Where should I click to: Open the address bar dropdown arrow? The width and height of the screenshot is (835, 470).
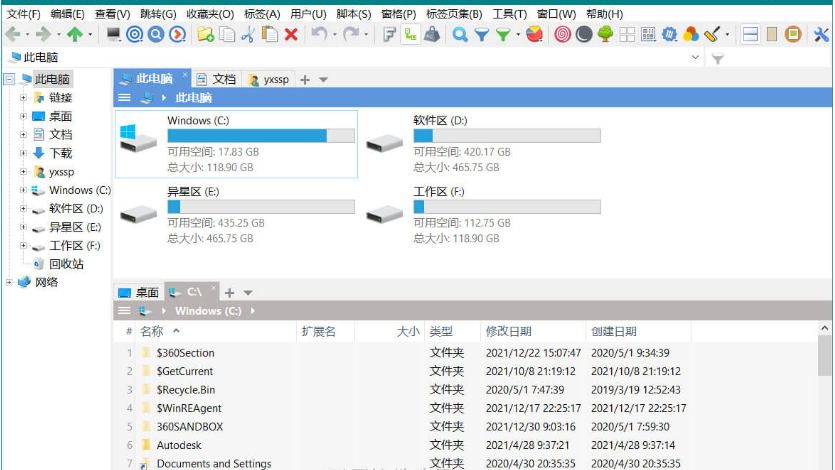click(697, 59)
